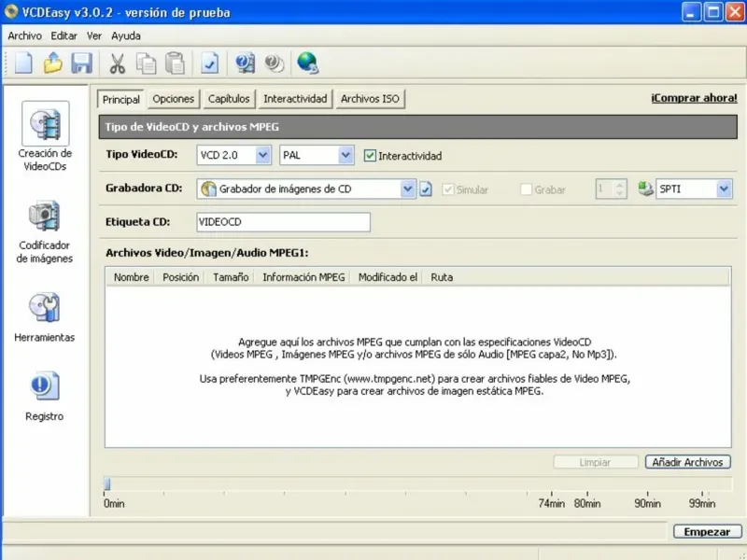Open Creación de VideoCDs section

tap(45, 136)
